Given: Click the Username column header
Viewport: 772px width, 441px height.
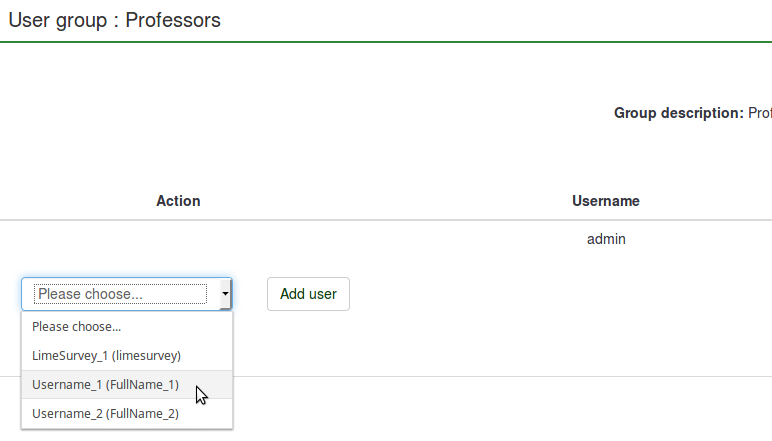Looking at the screenshot, I should [x=605, y=201].
